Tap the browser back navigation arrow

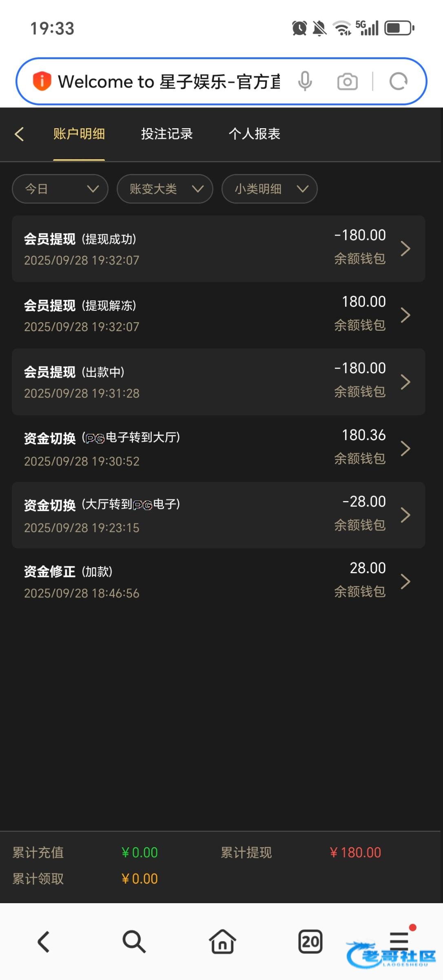[x=44, y=942]
